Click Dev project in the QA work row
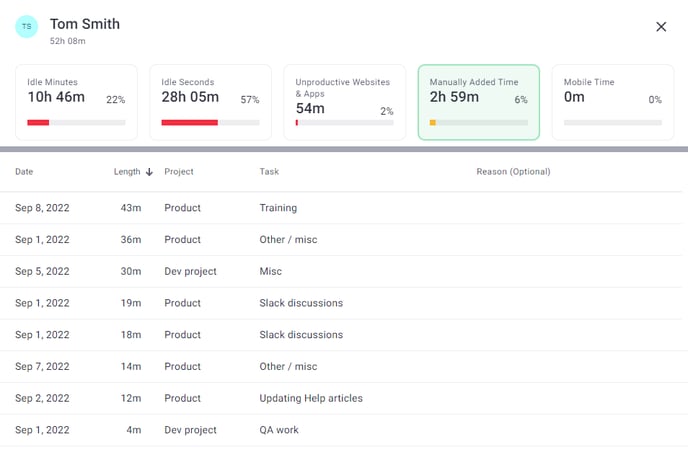Image resolution: width=688 pixels, height=460 pixels. pos(190,430)
